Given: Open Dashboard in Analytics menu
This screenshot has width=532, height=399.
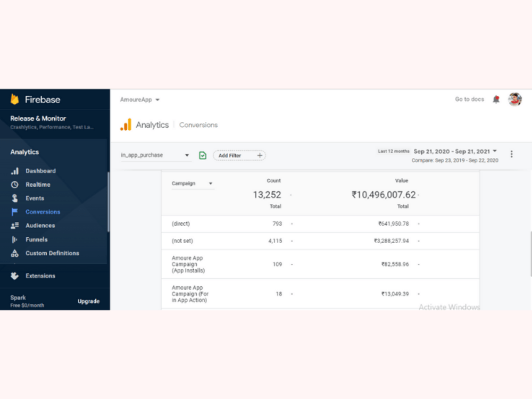Looking at the screenshot, I should 41,171.
